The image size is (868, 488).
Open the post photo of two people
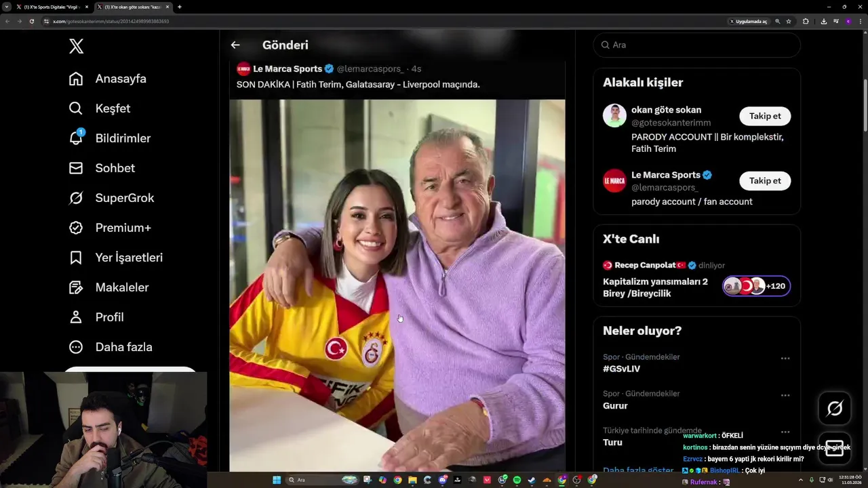(397, 285)
